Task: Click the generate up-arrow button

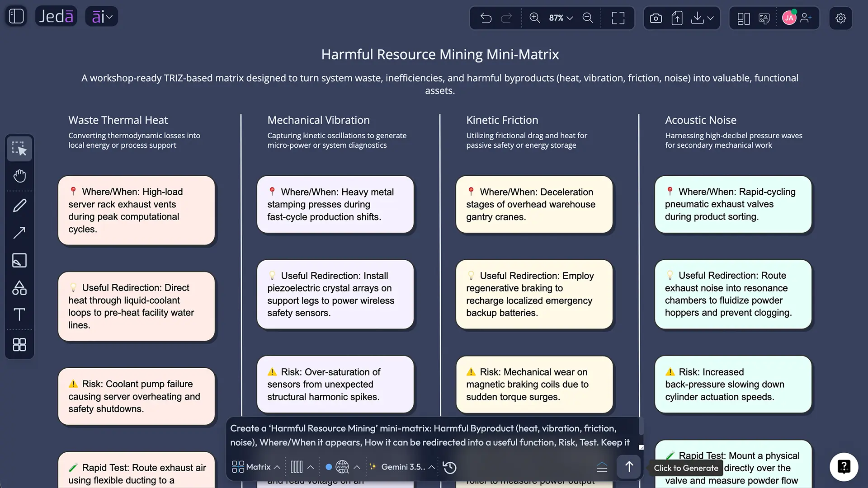Action: (x=629, y=467)
